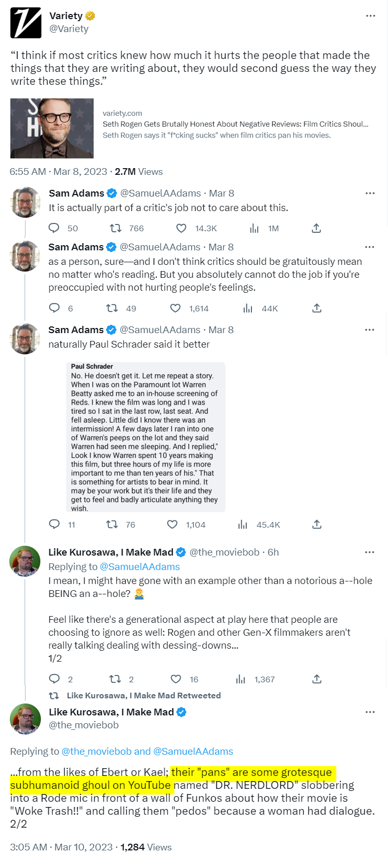
Task: Share the Paul Schrader quote tweet
Action: click(317, 525)
